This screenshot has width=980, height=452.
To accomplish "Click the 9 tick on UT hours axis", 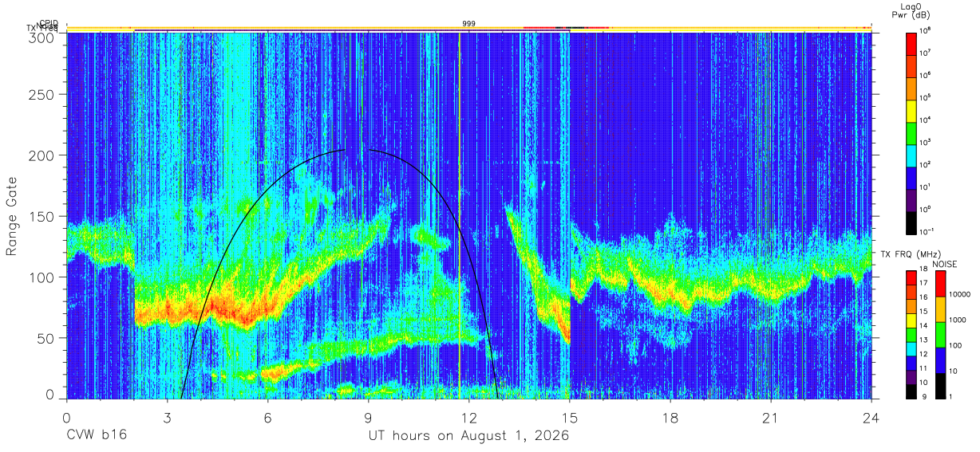I will tap(368, 417).
